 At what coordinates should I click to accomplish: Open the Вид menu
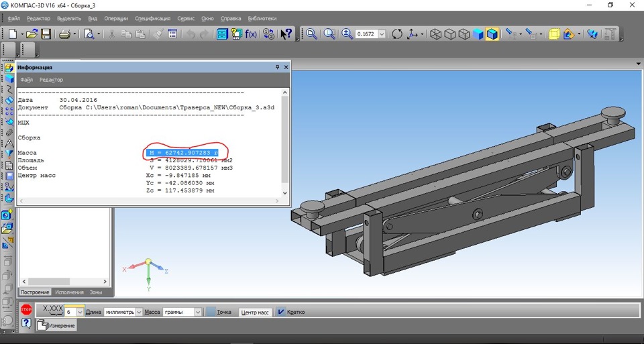point(93,19)
